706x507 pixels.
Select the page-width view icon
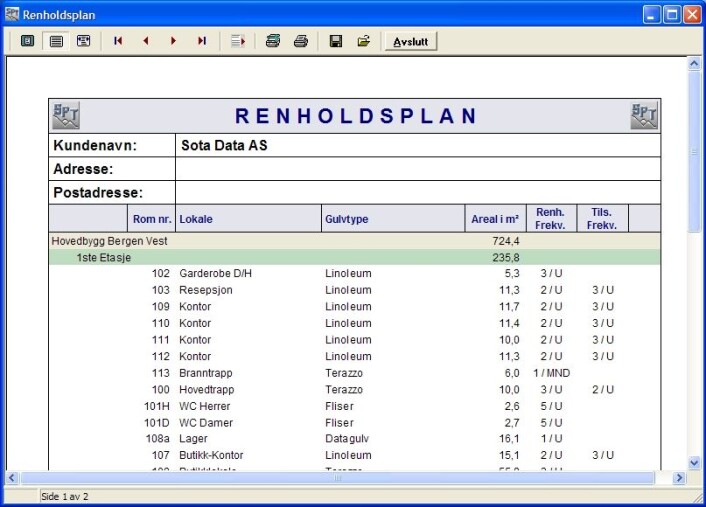coord(56,41)
